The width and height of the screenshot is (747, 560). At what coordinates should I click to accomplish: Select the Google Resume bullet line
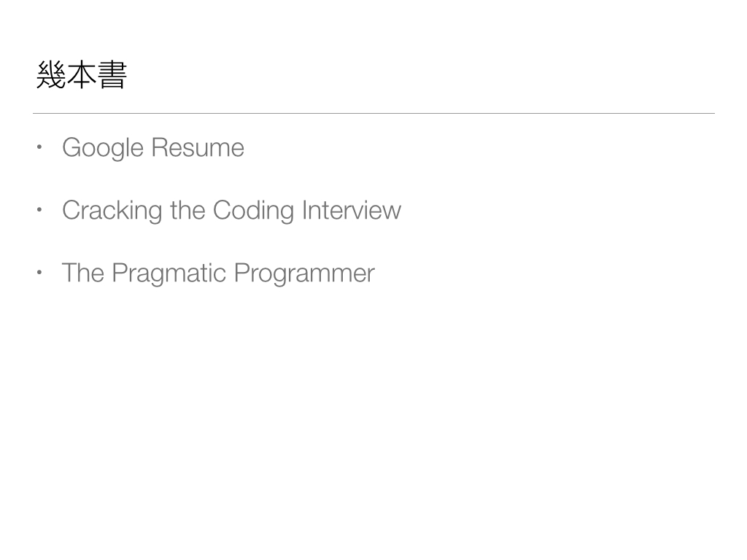pyautogui.click(x=152, y=148)
